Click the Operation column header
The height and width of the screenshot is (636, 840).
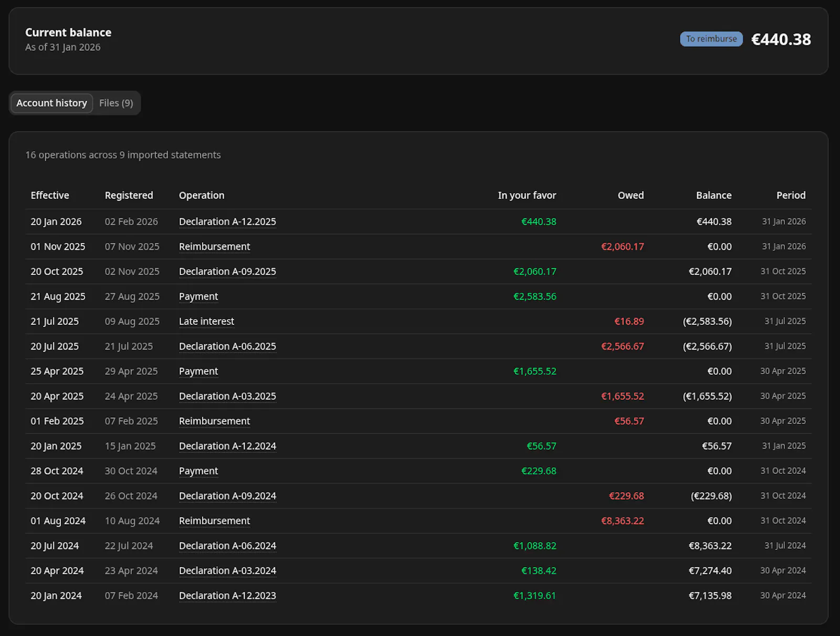[x=202, y=195]
